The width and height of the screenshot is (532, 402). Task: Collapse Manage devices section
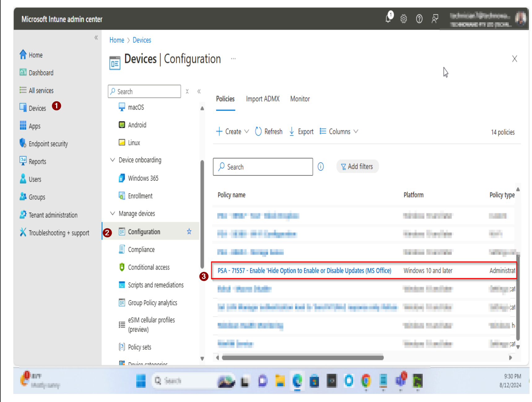(112, 213)
